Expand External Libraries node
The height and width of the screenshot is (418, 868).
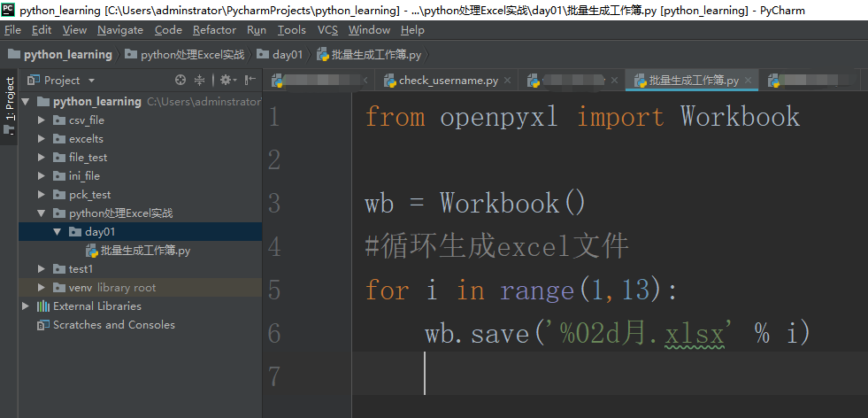point(25,306)
